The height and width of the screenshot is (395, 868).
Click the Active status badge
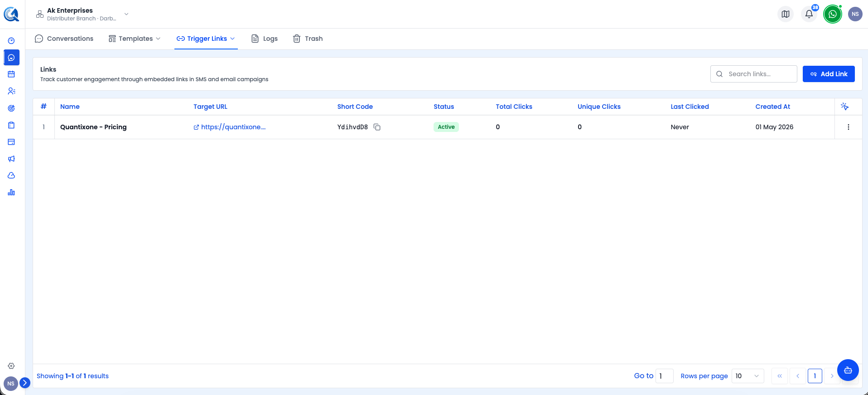tap(446, 127)
